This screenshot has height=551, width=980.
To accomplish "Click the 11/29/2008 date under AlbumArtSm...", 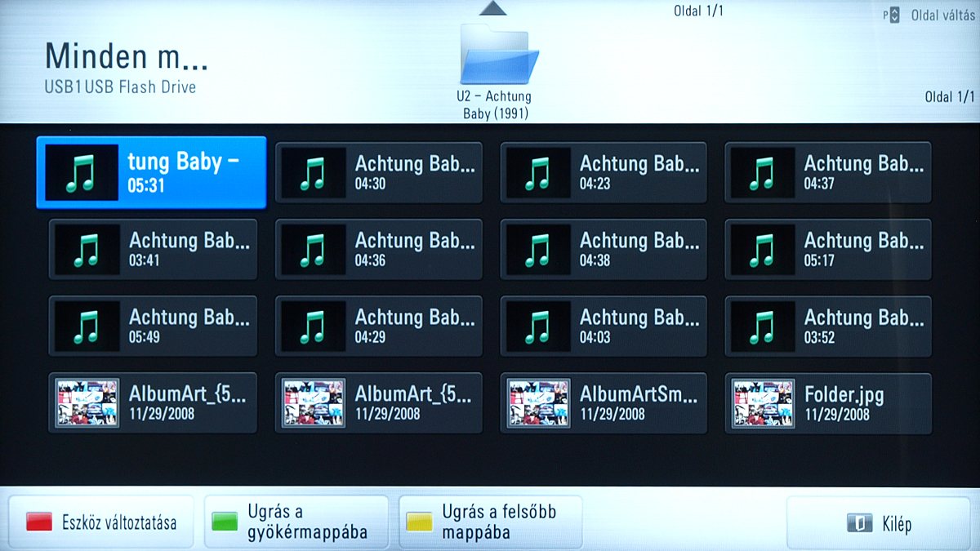I will pos(612,414).
